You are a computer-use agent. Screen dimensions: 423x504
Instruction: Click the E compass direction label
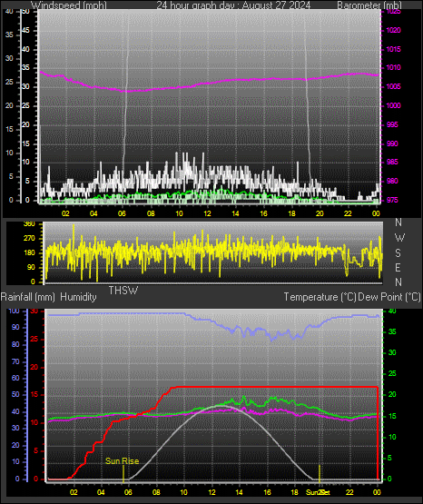pos(398,267)
